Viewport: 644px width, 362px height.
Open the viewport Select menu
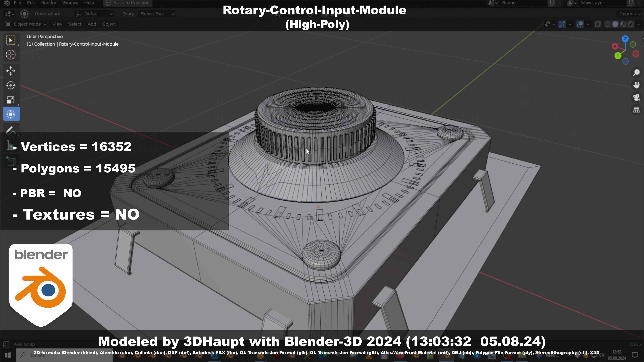click(74, 24)
